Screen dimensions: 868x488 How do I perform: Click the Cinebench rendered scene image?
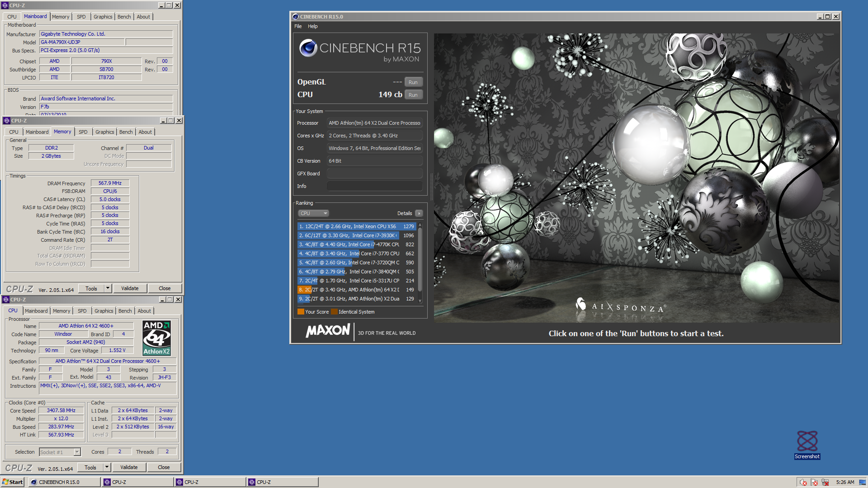point(636,178)
